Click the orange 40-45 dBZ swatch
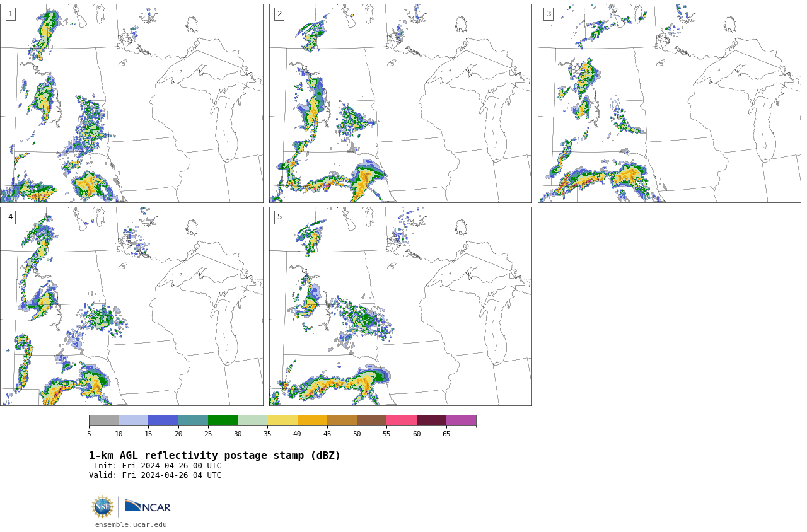 (x=312, y=420)
